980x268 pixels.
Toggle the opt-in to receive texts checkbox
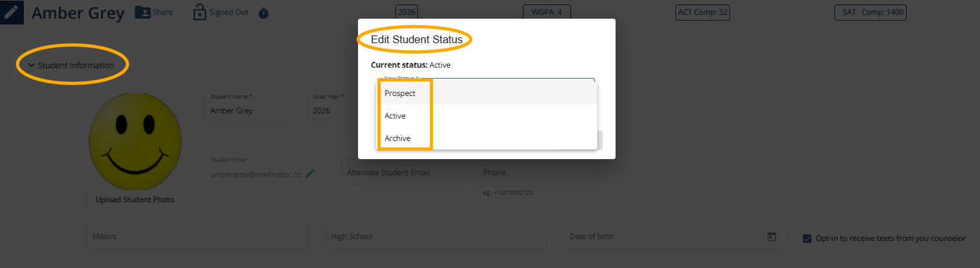click(x=807, y=238)
